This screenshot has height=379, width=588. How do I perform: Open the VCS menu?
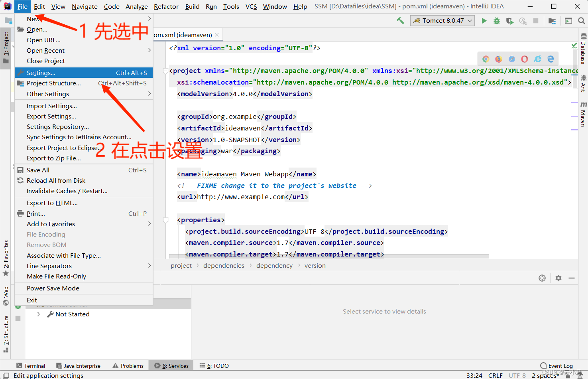251,6
